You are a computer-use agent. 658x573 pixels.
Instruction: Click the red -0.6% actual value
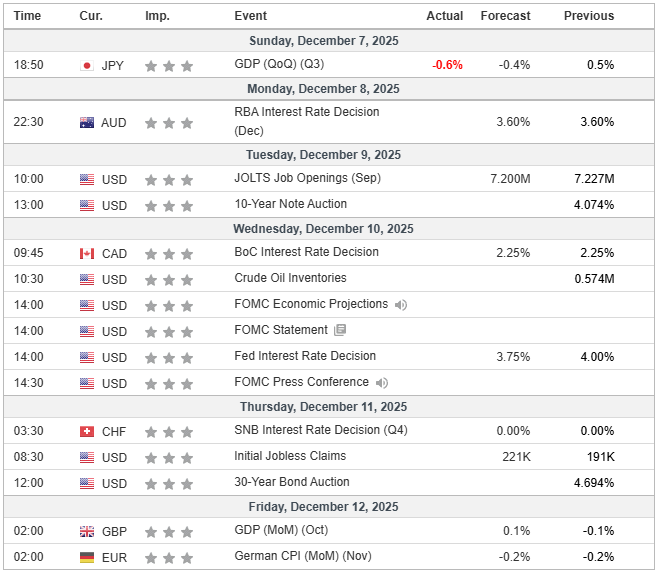click(x=447, y=65)
